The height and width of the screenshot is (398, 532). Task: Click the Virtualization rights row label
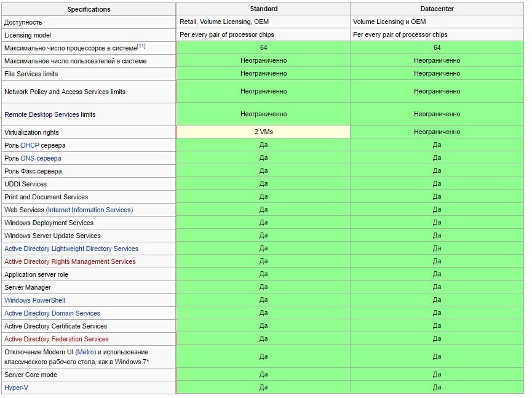click(31, 132)
